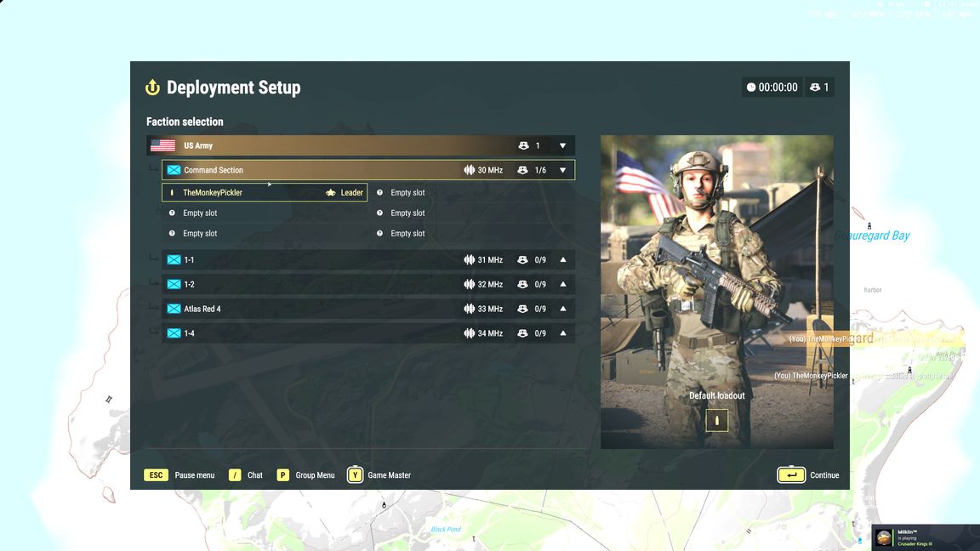The image size is (980, 551).
Task: Click the Command Section group flag icon
Action: point(174,170)
